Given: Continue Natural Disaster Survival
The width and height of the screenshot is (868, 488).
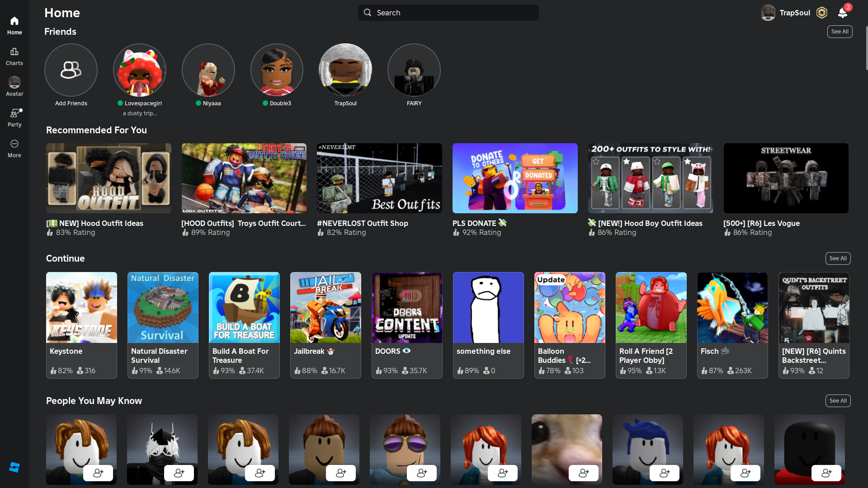Looking at the screenshot, I should click(163, 325).
